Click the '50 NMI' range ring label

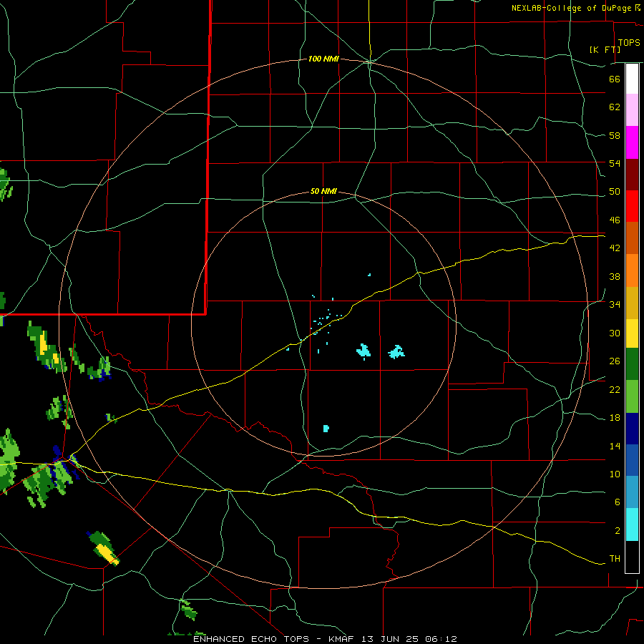(x=323, y=191)
